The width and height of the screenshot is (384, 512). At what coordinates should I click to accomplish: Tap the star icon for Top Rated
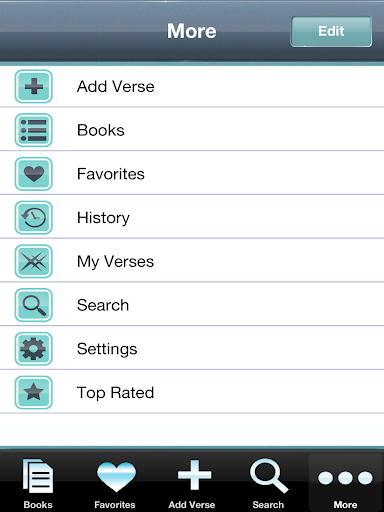(34, 392)
